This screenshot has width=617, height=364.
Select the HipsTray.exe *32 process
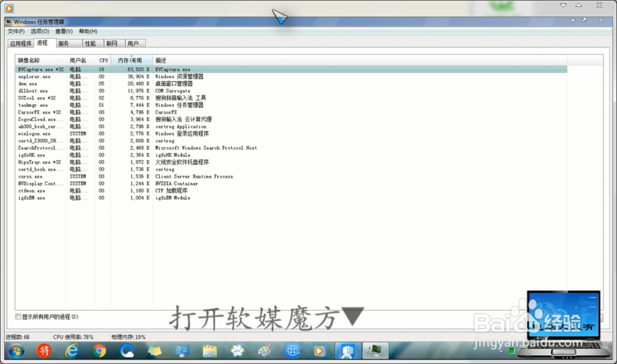pyautogui.click(x=291, y=162)
